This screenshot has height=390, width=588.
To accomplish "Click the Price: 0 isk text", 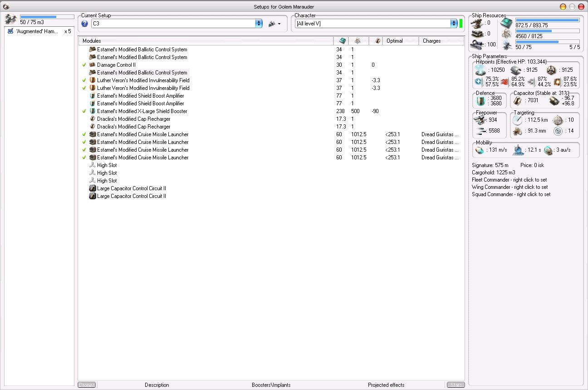I will click(x=532, y=165).
